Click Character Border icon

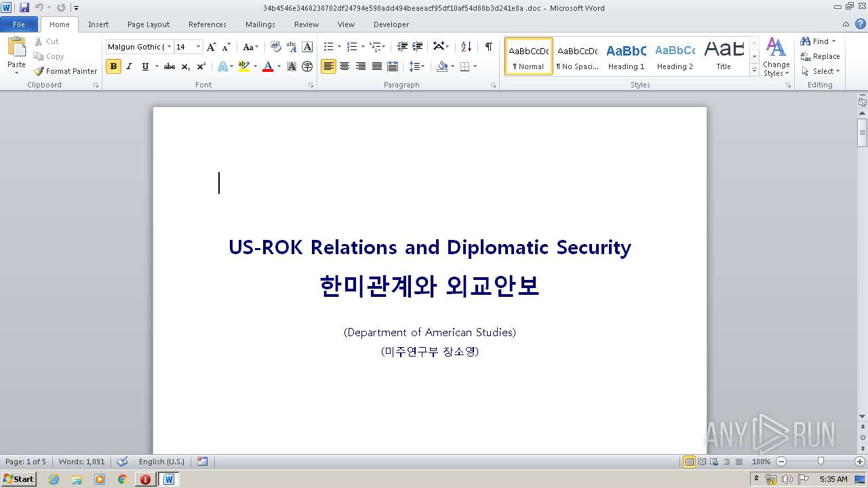tap(307, 47)
